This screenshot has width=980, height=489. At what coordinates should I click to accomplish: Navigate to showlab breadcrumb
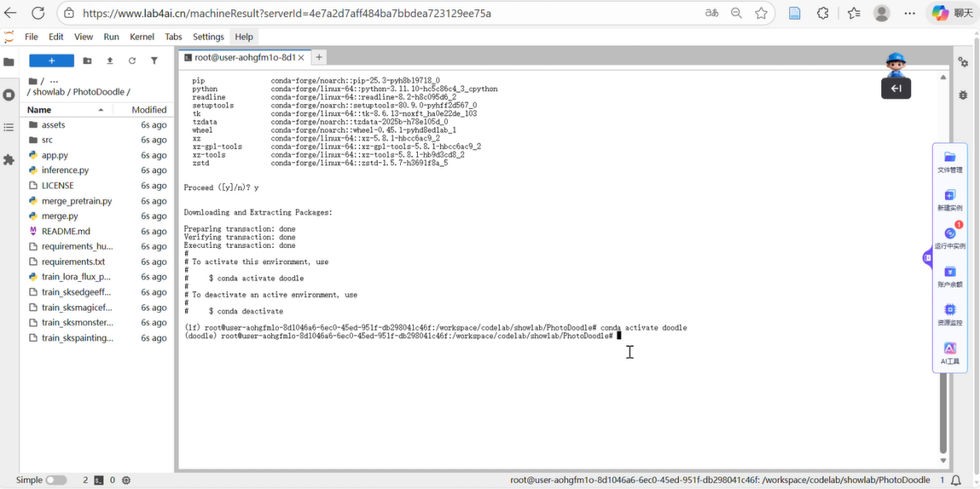tap(50, 92)
